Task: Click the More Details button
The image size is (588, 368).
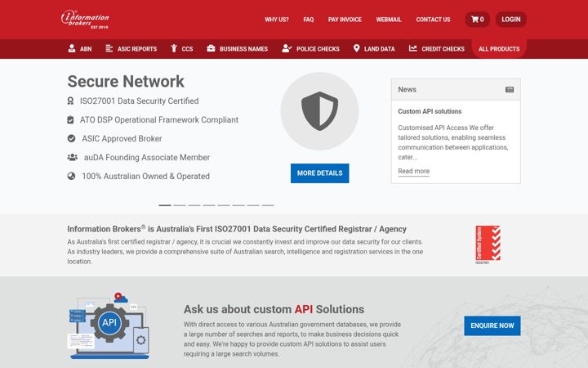Action: click(x=320, y=173)
